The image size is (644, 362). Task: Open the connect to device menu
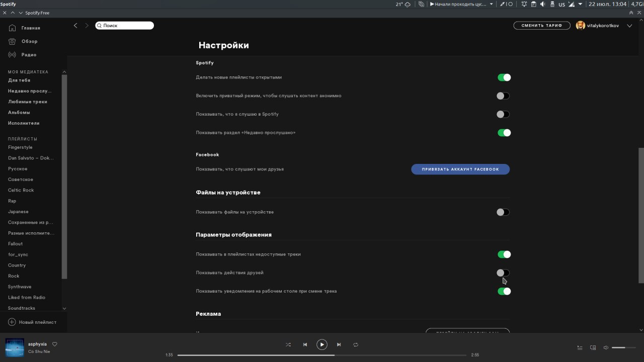(x=593, y=347)
